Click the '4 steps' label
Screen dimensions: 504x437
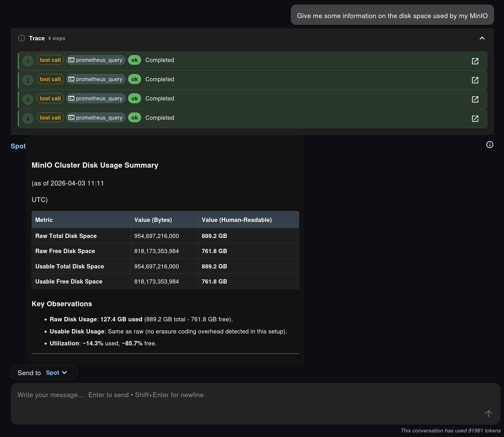57,38
